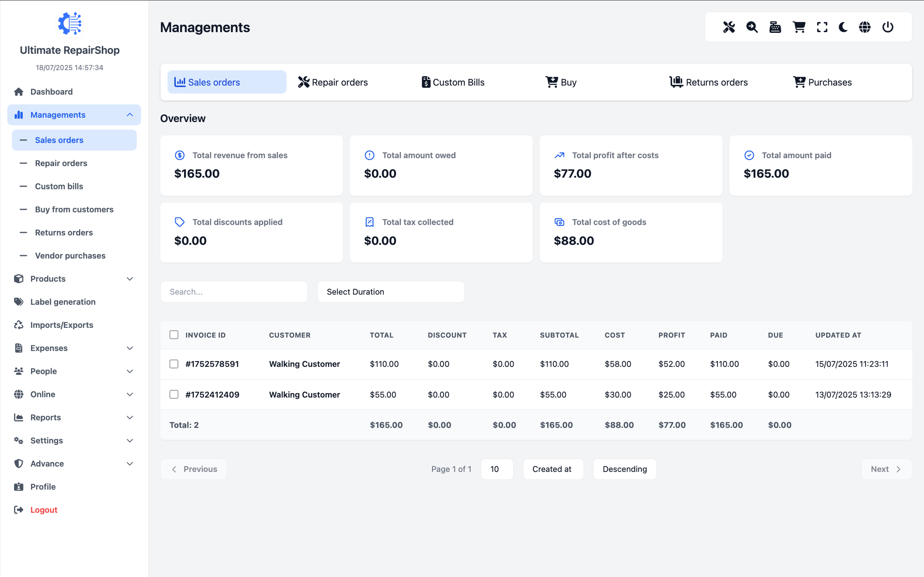Open the shopping cart icon in header
Image resolution: width=924 pixels, height=577 pixels.
798,27
